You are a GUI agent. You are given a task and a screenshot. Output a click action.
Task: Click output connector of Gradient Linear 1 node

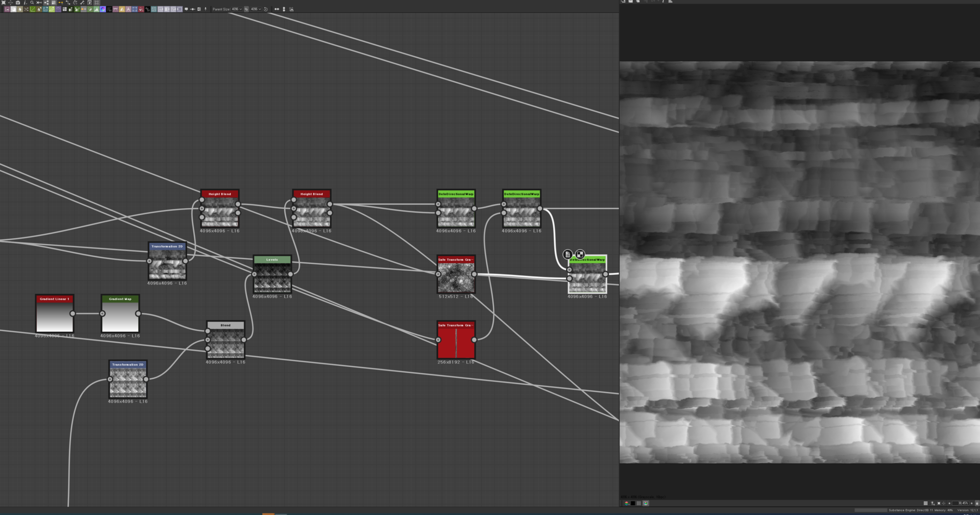tap(73, 314)
